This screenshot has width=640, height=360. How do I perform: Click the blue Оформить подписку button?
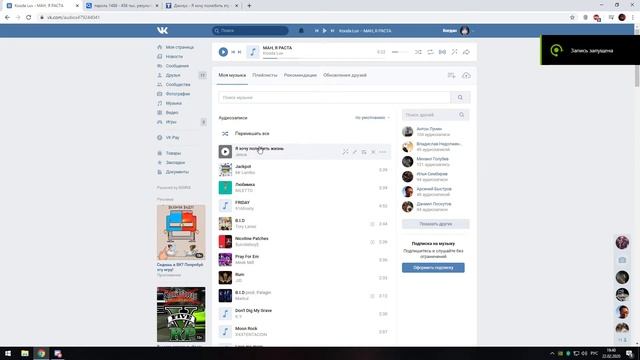(433, 268)
